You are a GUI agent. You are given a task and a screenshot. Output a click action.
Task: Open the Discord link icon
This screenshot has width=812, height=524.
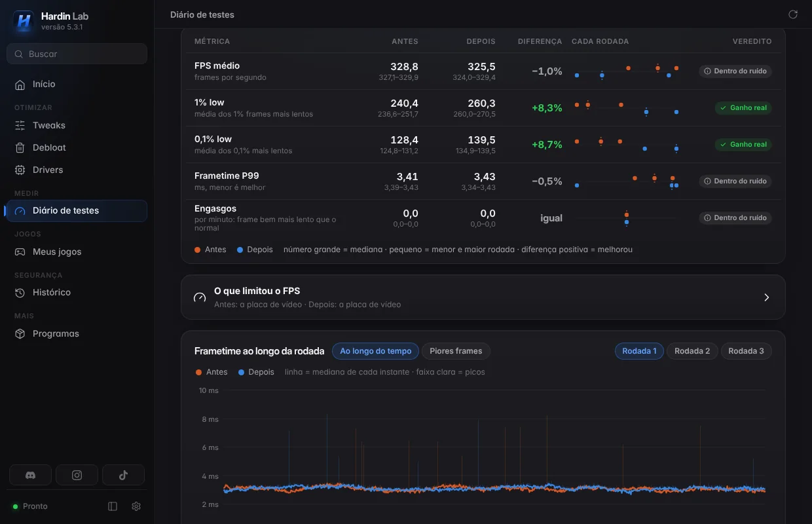coord(30,475)
